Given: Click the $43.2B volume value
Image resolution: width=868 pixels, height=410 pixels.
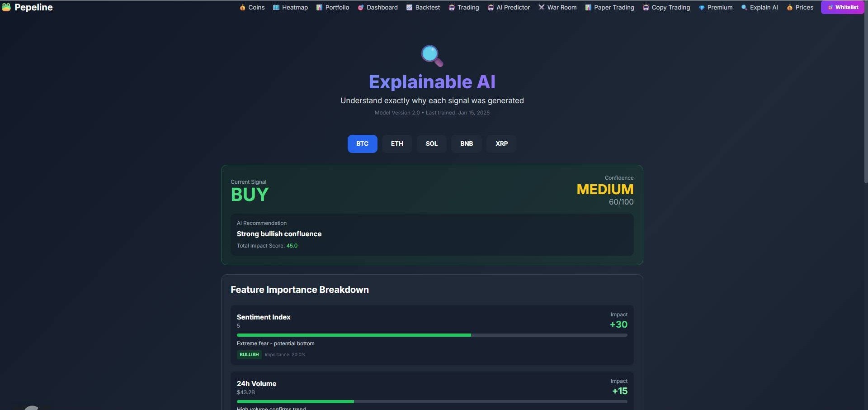Looking at the screenshot, I should coord(245,392).
